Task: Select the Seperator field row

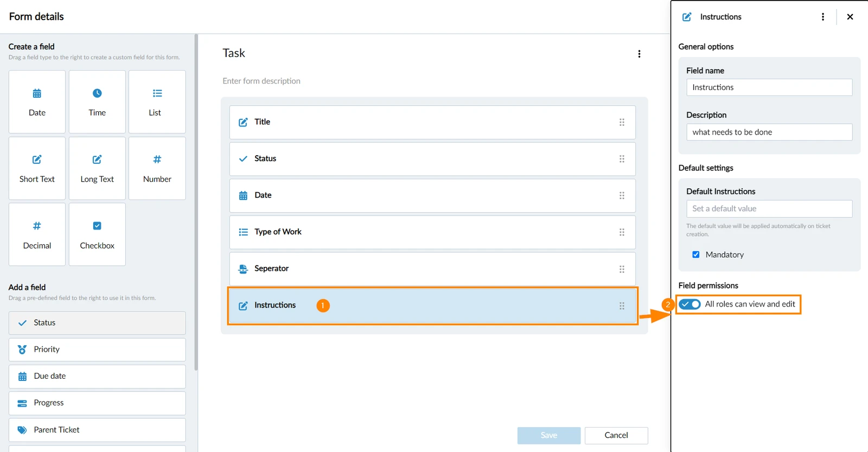Action: (432, 269)
